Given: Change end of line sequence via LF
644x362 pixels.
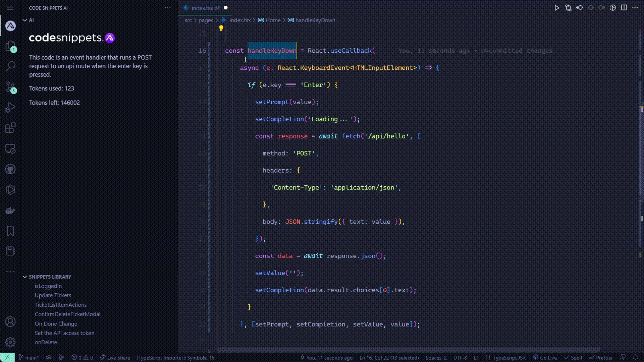Looking at the screenshot, I should (x=476, y=358).
